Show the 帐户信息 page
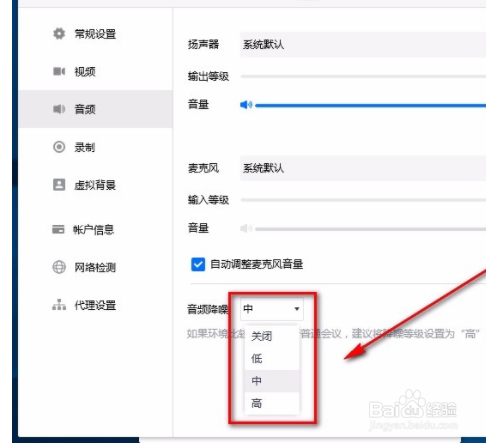 tap(96, 229)
